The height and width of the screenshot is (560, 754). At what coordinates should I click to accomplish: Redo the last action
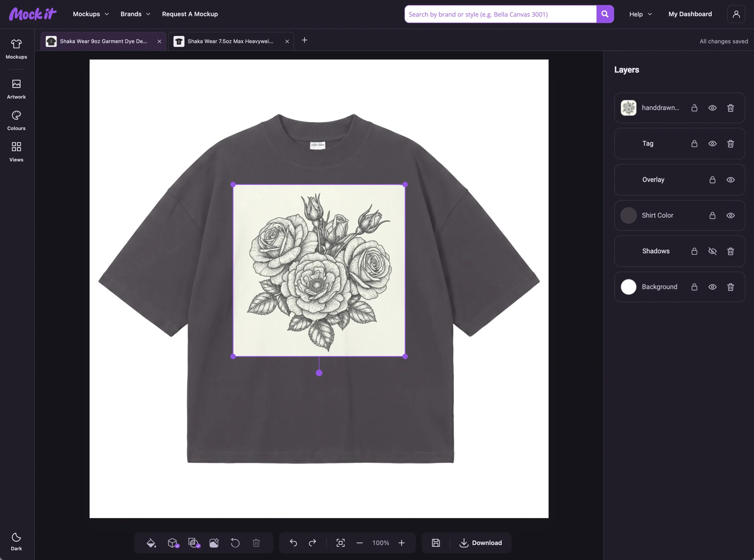(x=312, y=543)
